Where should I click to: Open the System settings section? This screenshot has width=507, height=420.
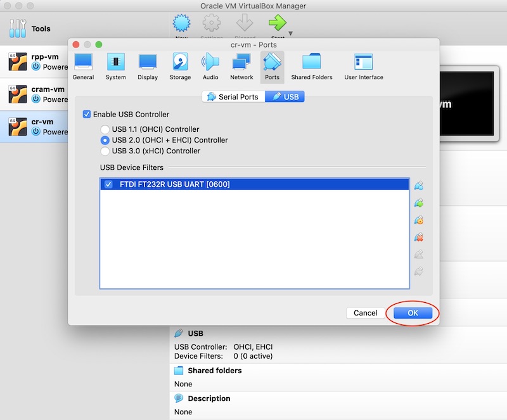pyautogui.click(x=115, y=67)
